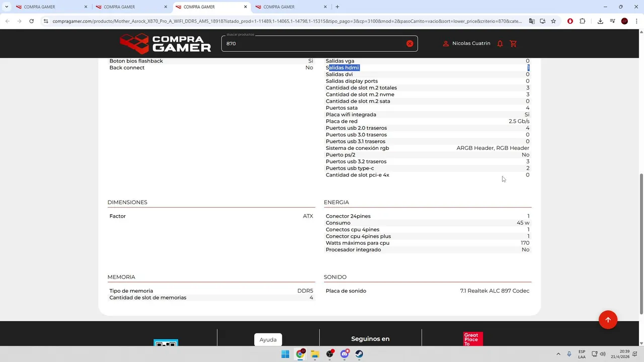Click the Compra Gamer logo

[x=166, y=44]
